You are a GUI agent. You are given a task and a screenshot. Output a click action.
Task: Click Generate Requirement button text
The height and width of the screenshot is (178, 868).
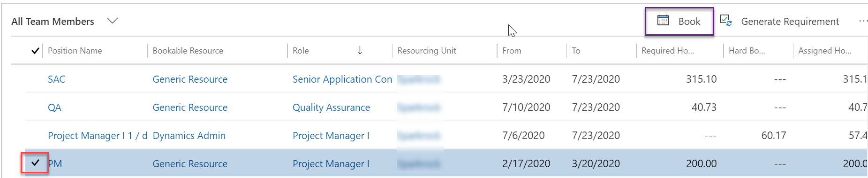[790, 22]
